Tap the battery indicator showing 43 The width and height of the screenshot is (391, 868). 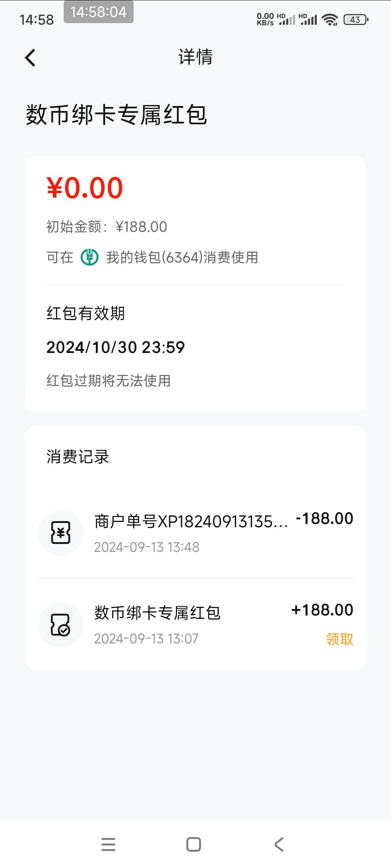click(x=356, y=20)
